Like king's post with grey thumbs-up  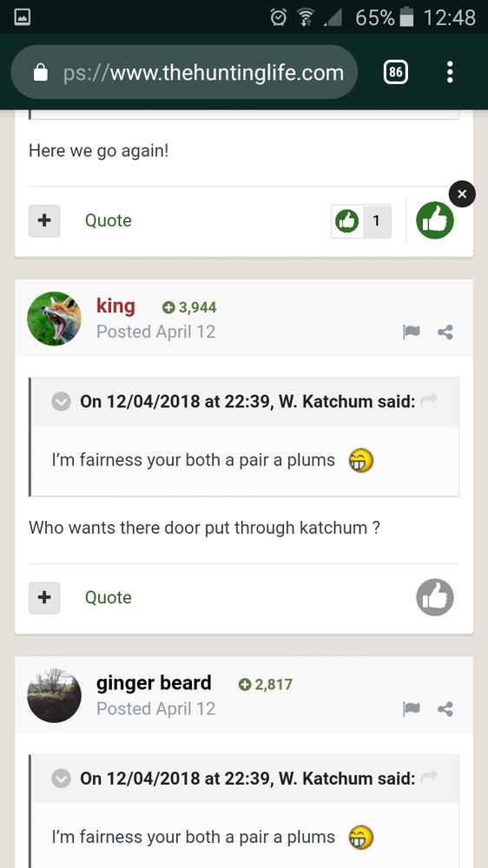coord(435,597)
